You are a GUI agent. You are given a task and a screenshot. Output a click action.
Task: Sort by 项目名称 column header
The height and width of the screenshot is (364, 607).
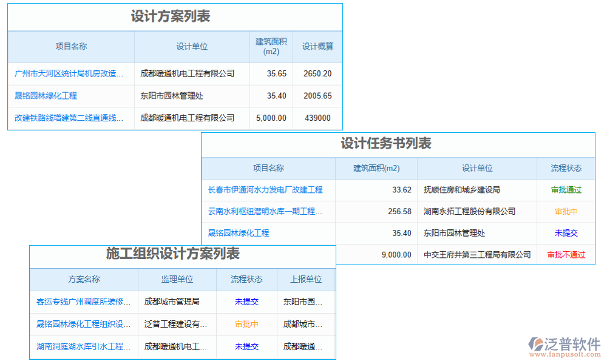[x=71, y=46]
